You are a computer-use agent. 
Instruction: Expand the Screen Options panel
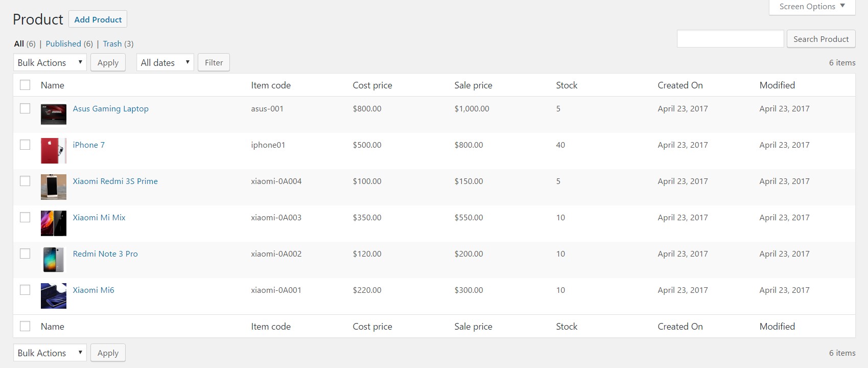pos(811,7)
